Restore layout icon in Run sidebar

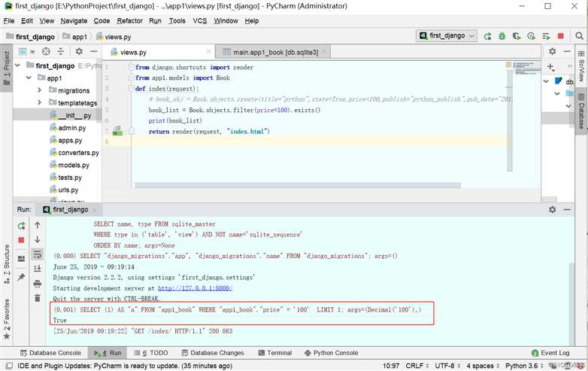tap(21, 258)
